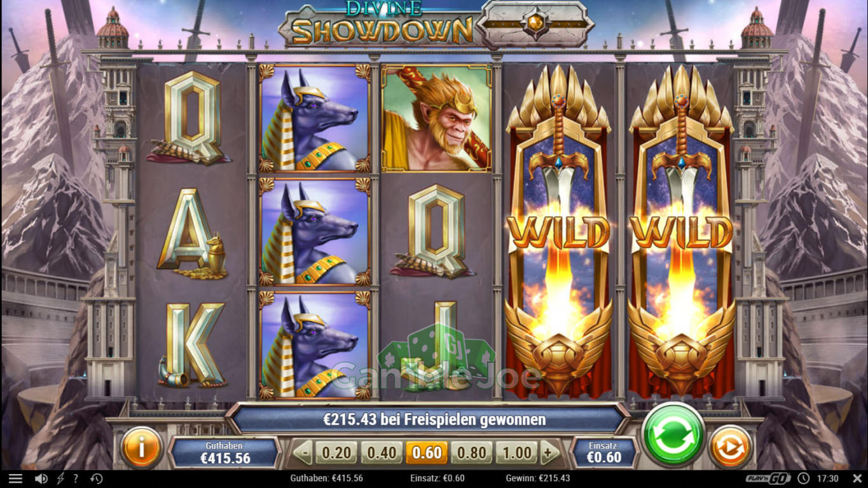Decrease bet with minus arrow
This screenshot has width=868, height=488.
302,453
